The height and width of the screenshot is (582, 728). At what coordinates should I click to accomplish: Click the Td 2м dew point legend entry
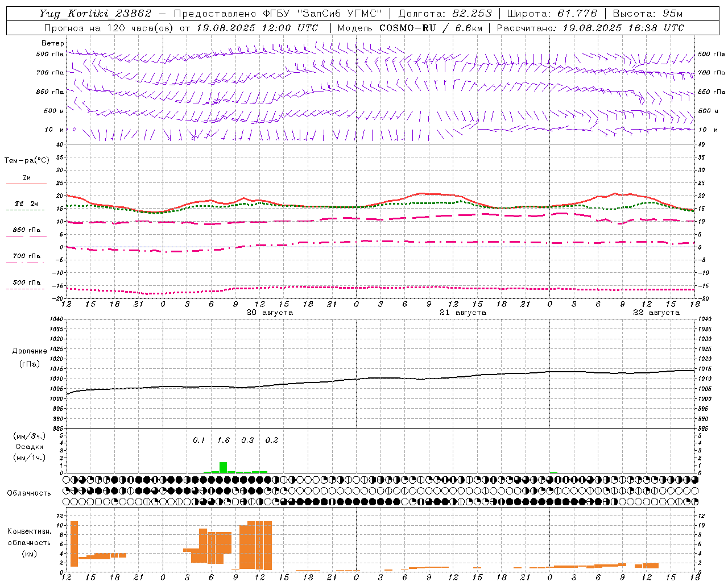click(27, 203)
